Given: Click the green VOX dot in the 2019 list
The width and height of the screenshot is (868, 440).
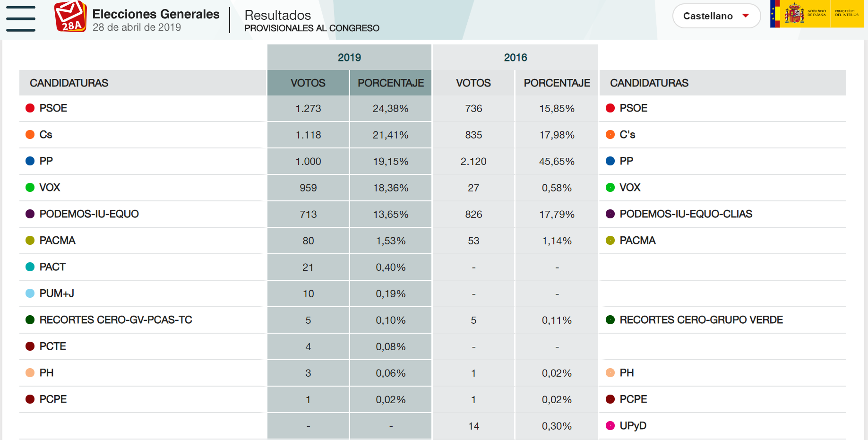Looking at the screenshot, I should pos(30,188).
